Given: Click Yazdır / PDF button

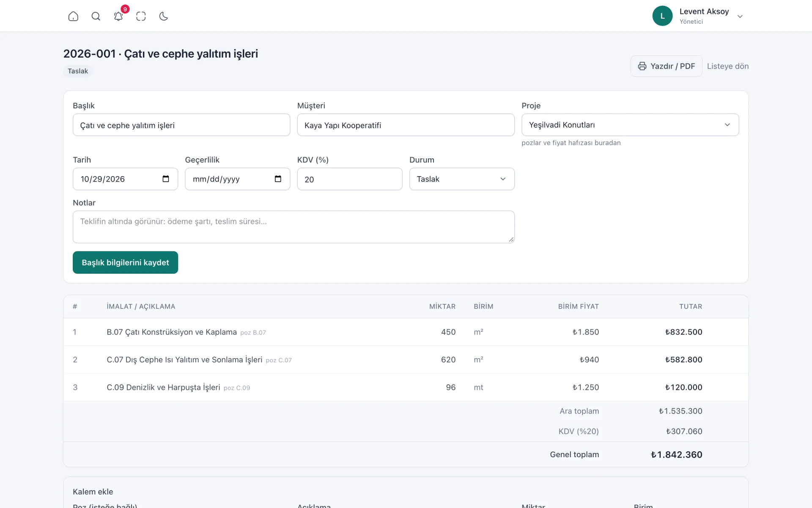Looking at the screenshot, I should tap(666, 66).
